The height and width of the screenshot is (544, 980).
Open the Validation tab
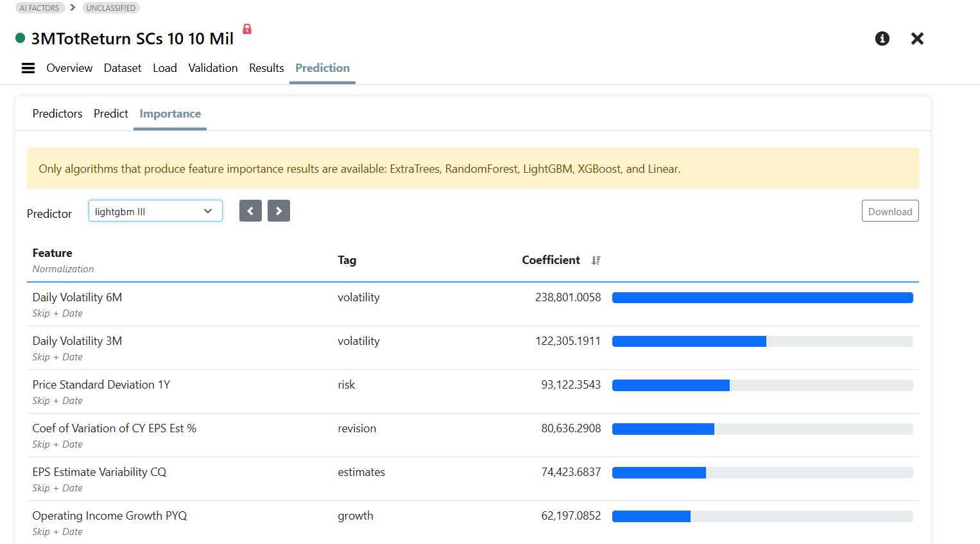pyautogui.click(x=213, y=68)
